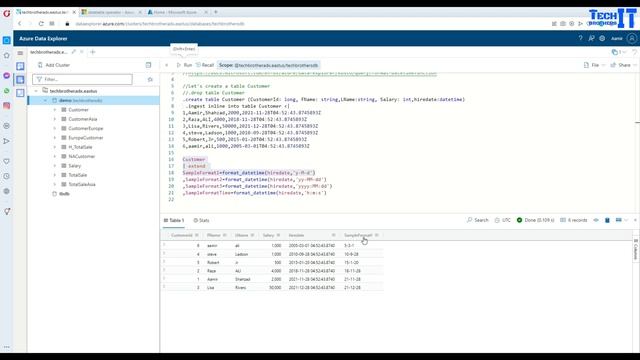Open the feedback icon in header

[591, 38]
